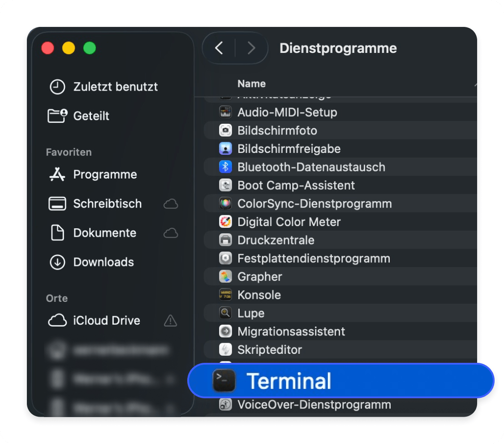Go back with the left chevron
The width and height of the screenshot is (504, 444).
[219, 48]
